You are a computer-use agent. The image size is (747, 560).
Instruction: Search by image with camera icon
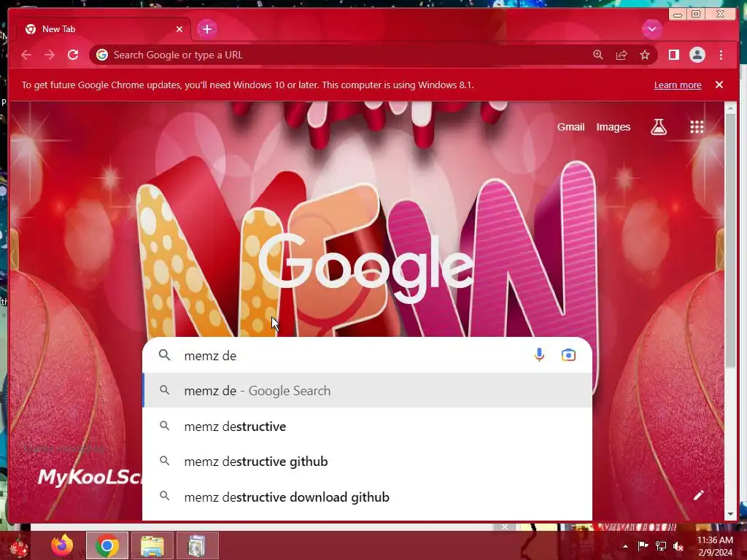(x=568, y=355)
